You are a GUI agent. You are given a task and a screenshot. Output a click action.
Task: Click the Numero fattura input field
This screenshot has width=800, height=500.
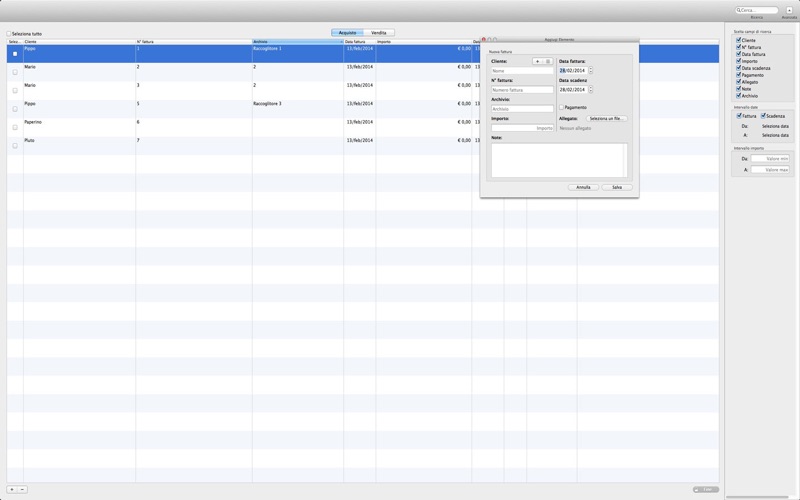[x=522, y=90]
